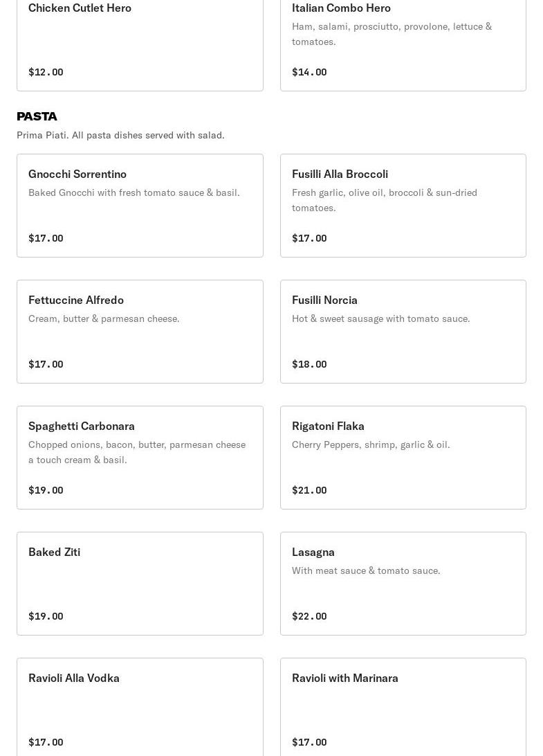Viewport: 543px width, 756px height.
Task: Click the 'Prima Piati' pasta section subtitle
Action: [x=120, y=135]
